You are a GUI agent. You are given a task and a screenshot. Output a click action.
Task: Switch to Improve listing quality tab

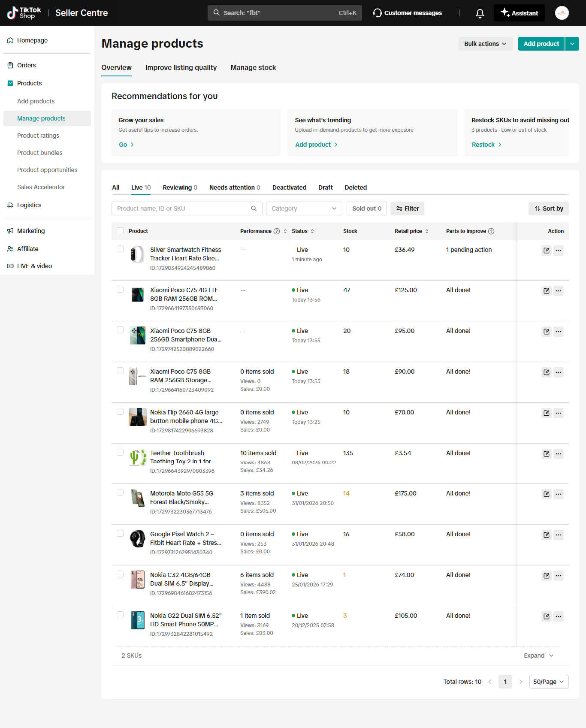click(x=181, y=67)
